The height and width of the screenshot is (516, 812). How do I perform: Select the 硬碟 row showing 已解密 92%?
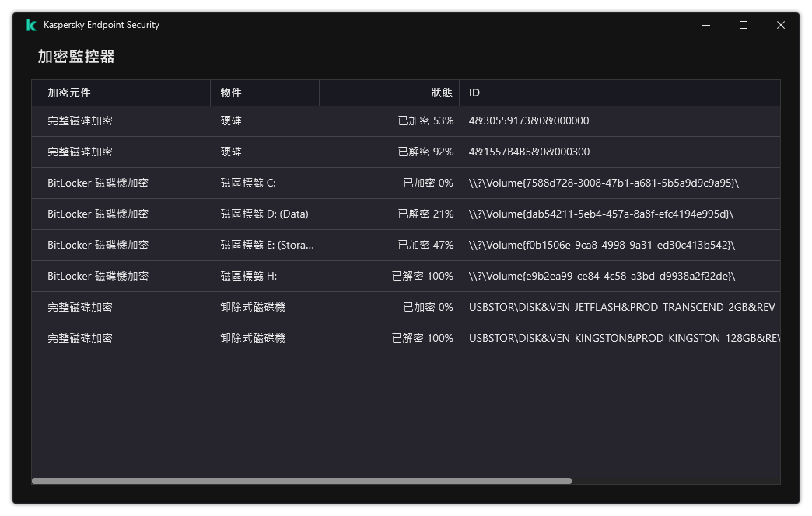(233, 152)
